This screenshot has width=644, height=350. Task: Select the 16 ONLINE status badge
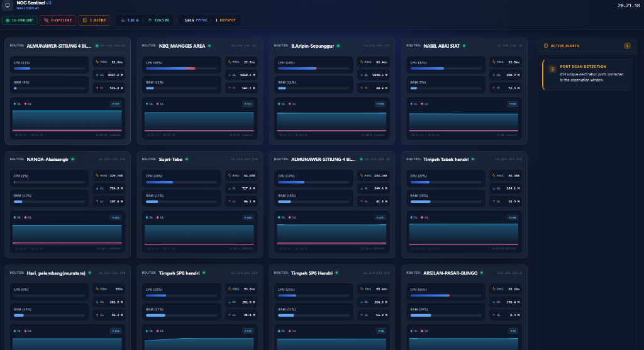pyautogui.click(x=19, y=20)
